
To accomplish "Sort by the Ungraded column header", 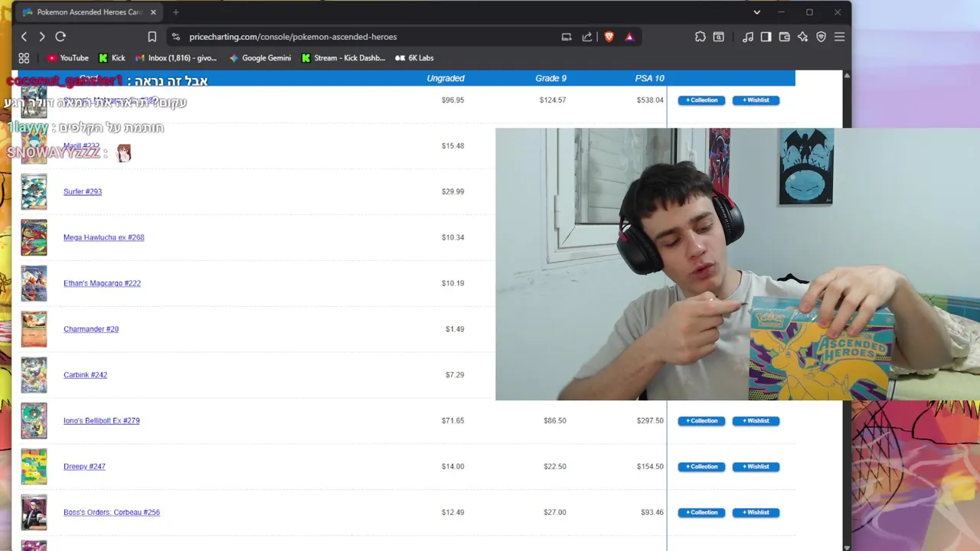I will point(446,78).
